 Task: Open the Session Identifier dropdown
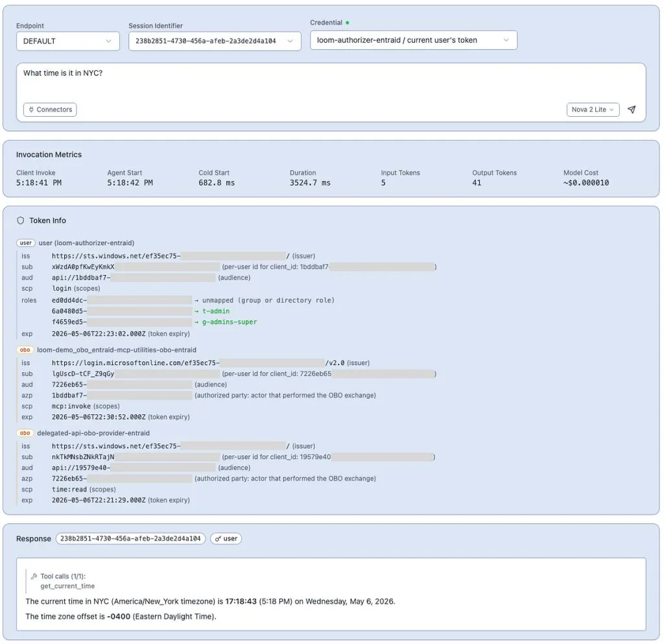(x=215, y=41)
